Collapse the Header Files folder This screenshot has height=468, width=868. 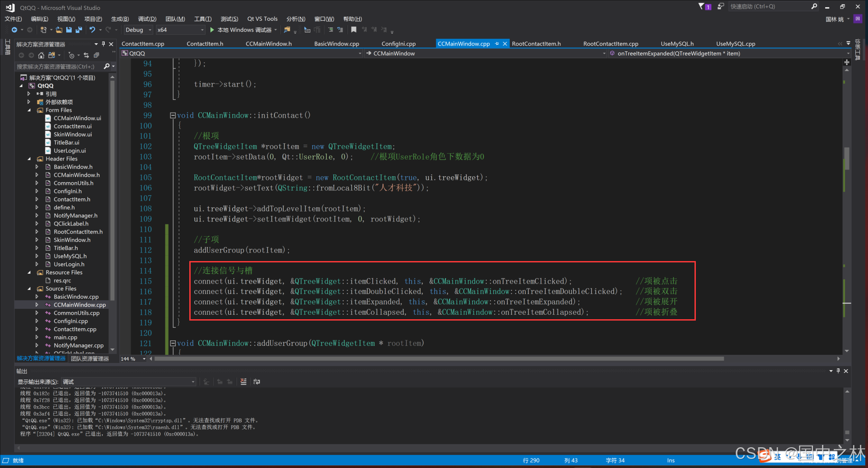pos(29,159)
